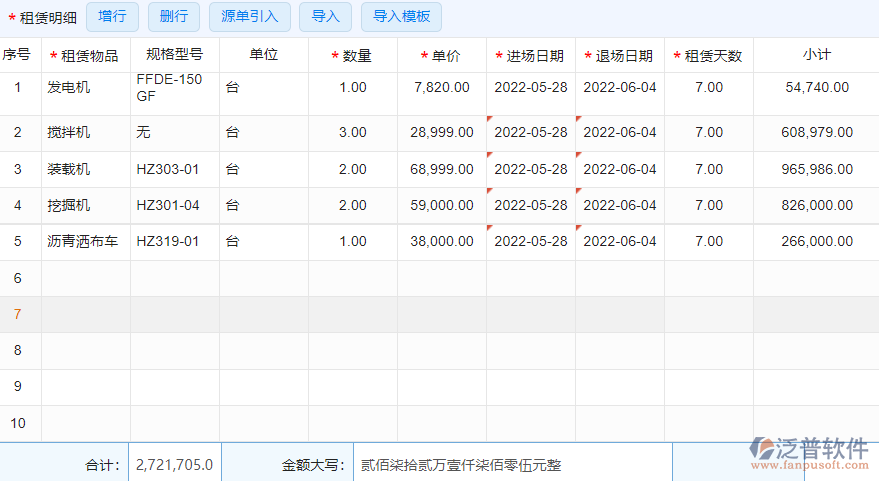Image resolution: width=879 pixels, height=481 pixels.
Task: Select unit price 68,999.00 cell
Action: (x=442, y=169)
